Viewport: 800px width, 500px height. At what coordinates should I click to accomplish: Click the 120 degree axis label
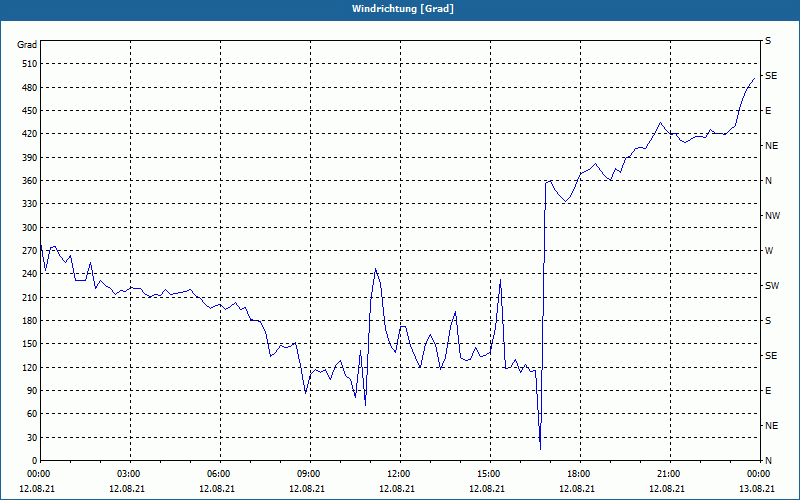click(30, 367)
